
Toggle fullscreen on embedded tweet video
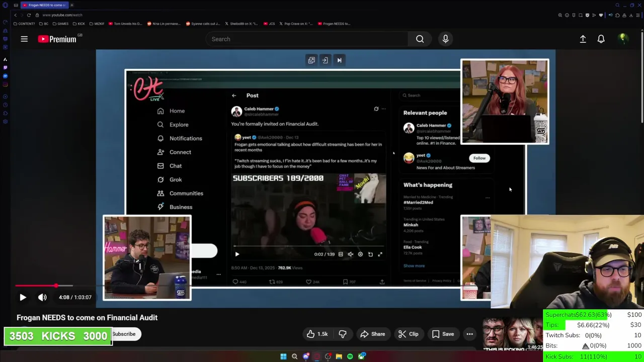pos(380,254)
